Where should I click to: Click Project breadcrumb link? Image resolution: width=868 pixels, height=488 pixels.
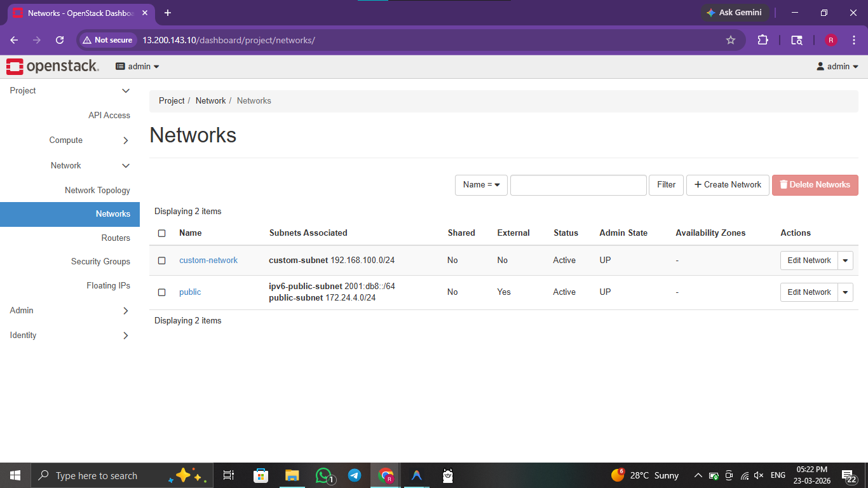coord(172,101)
